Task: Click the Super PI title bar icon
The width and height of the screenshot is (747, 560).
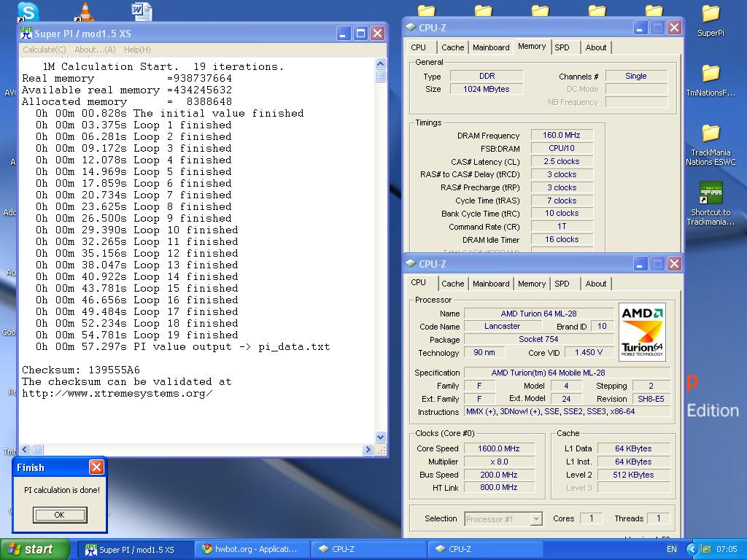Action: (26, 33)
